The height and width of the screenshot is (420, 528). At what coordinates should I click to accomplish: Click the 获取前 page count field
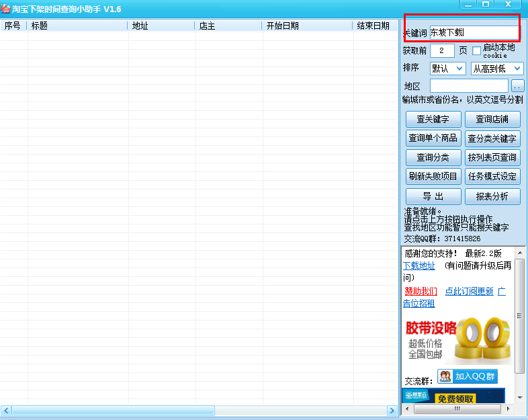tap(442, 51)
